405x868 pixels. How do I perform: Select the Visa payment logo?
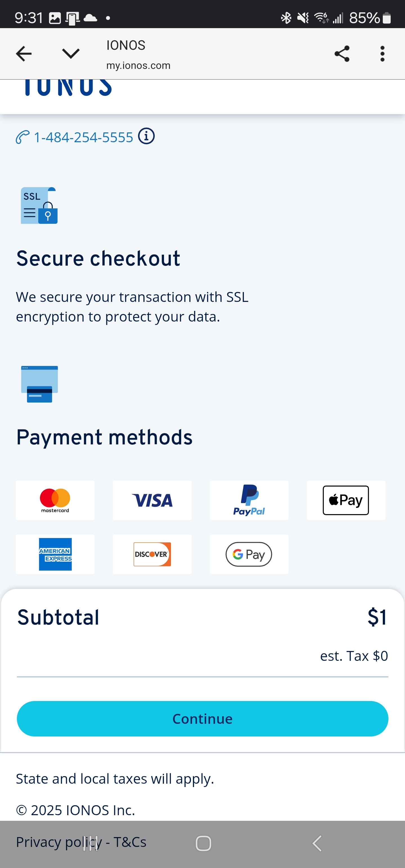152,500
